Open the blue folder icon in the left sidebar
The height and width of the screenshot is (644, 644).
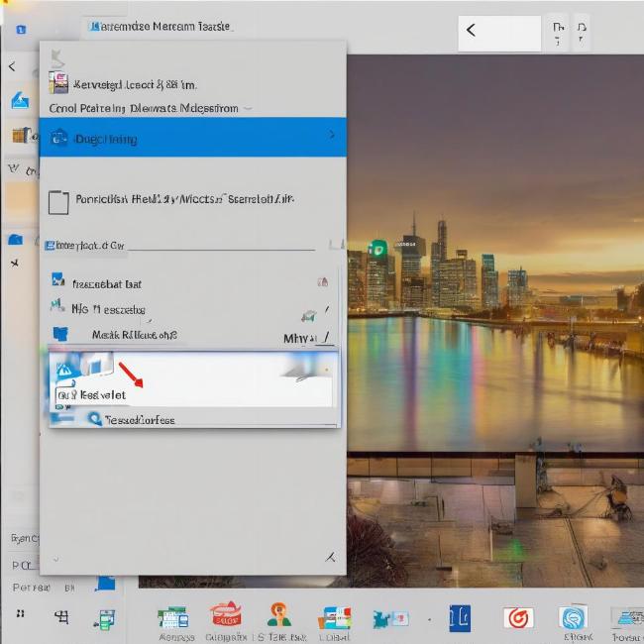(16, 240)
